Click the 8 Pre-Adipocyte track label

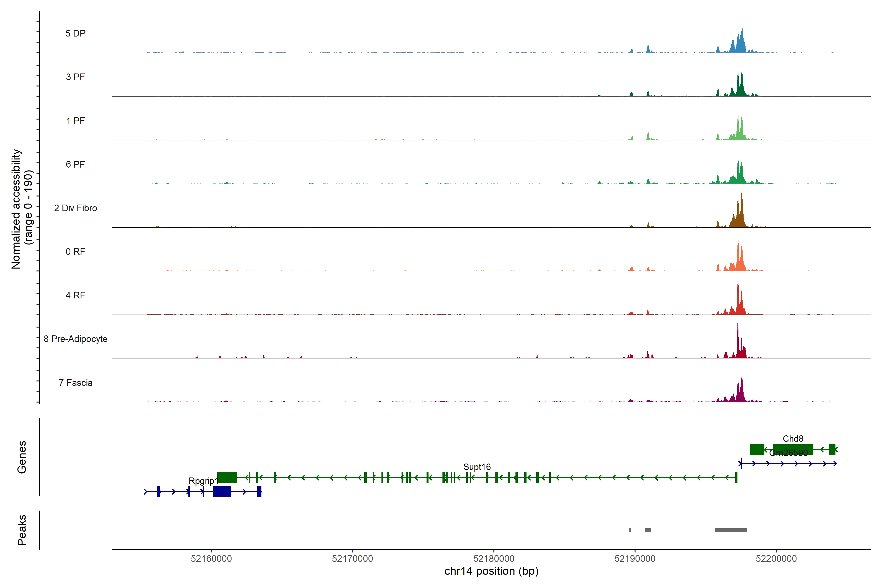click(x=75, y=339)
